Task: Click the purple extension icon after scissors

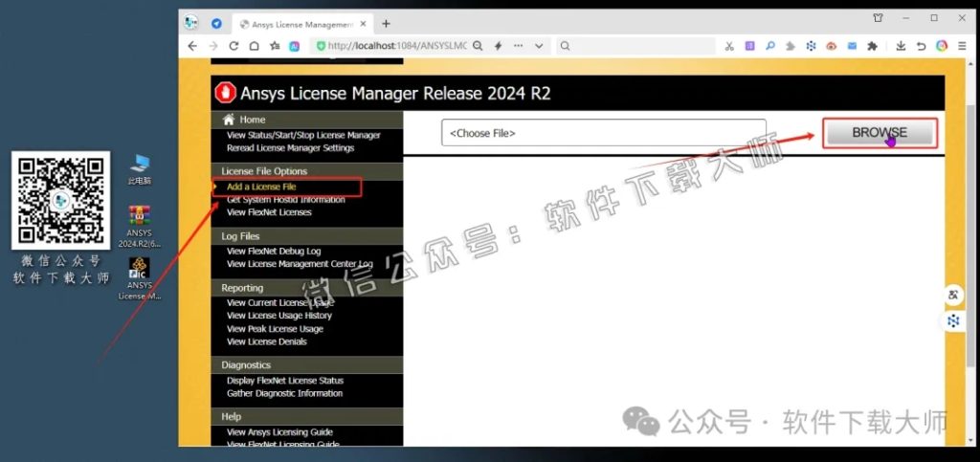Action: tap(749, 46)
